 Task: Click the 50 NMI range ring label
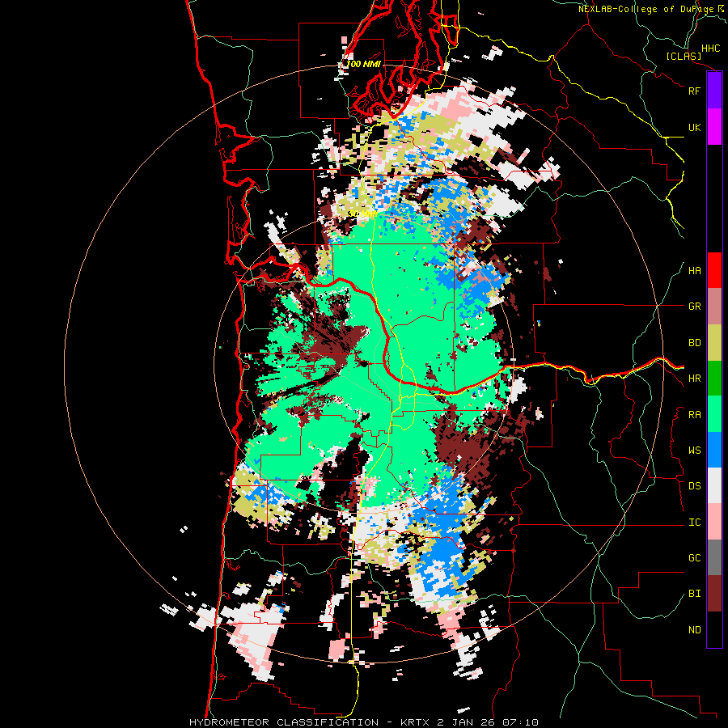(x=362, y=214)
